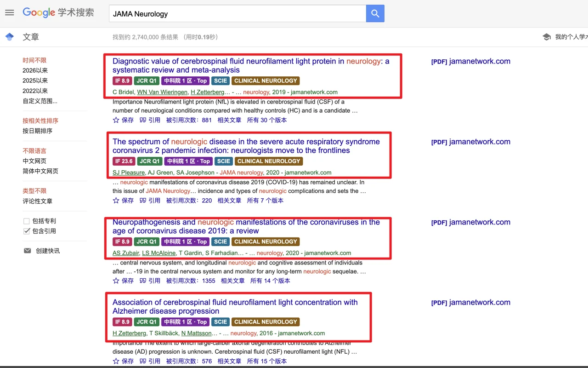
Task: Click 引用 quote icon under Association of cerebrospinal result
Action: point(143,361)
